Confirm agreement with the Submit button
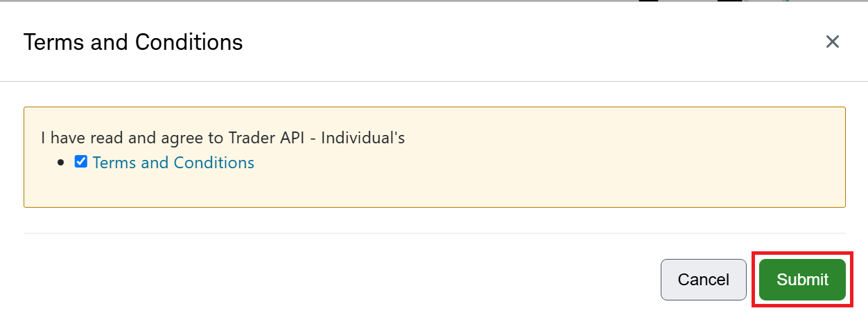Image resolution: width=868 pixels, height=324 pixels. pos(802,280)
